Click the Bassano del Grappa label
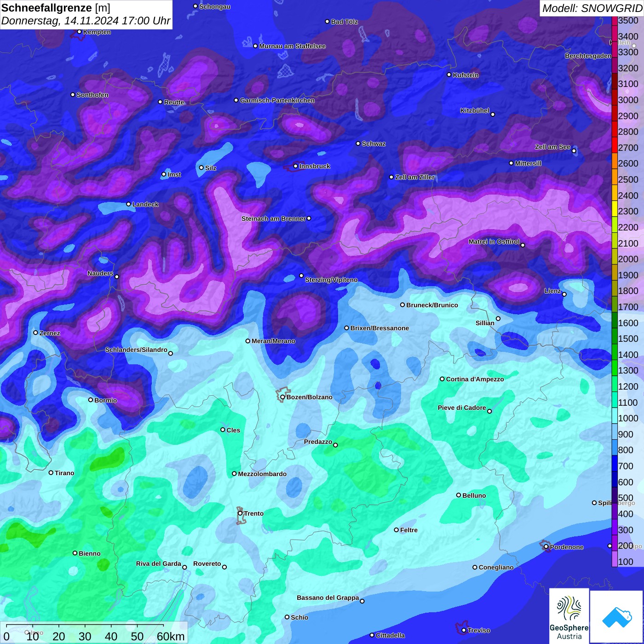Image resolution: width=644 pixels, height=644 pixels. 328,598
